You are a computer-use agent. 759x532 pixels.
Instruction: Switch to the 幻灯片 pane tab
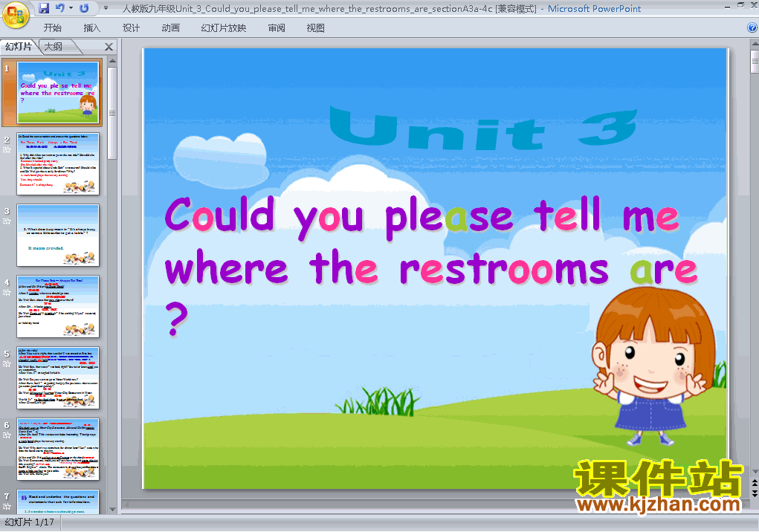click(x=19, y=46)
